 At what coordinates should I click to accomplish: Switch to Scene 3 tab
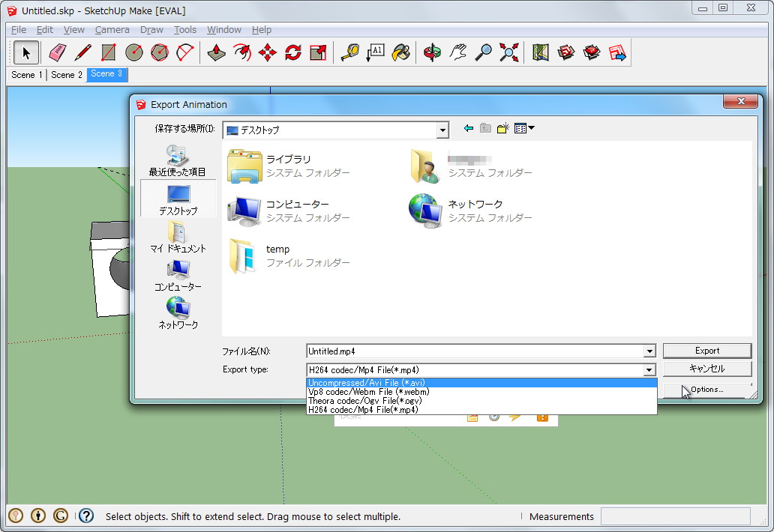[x=106, y=74]
